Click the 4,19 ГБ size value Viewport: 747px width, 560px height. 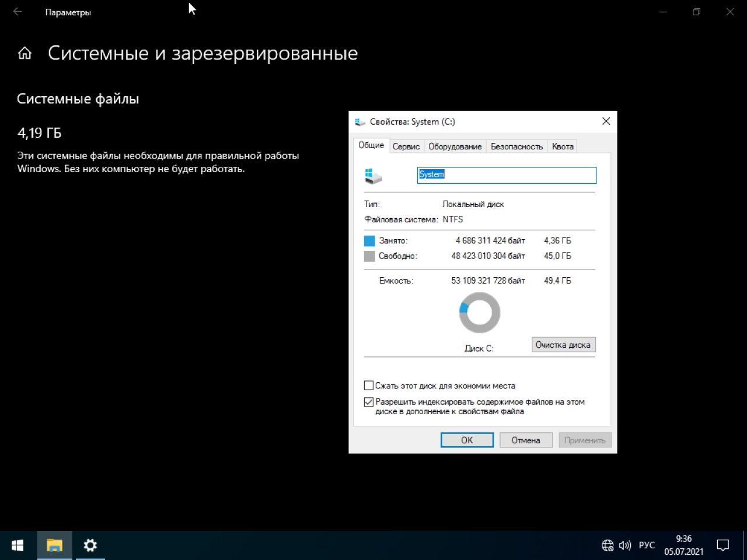coord(39,133)
